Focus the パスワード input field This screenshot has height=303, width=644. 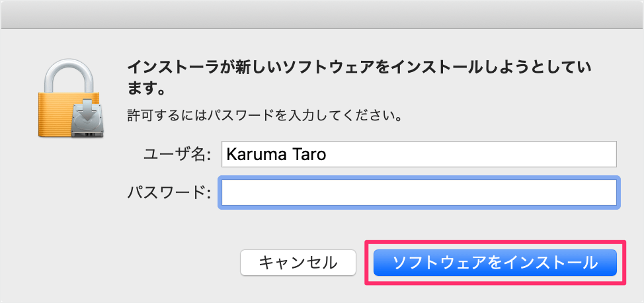[x=419, y=193]
